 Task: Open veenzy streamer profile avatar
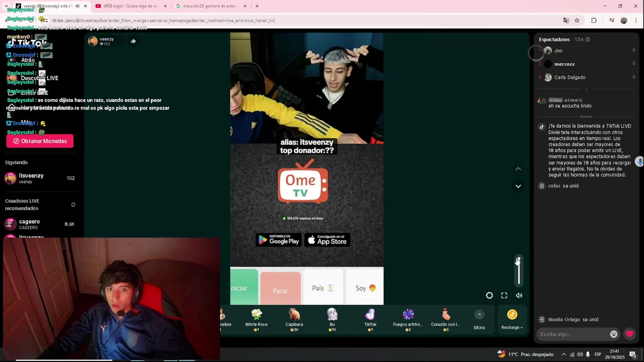(x=93, y=41)
